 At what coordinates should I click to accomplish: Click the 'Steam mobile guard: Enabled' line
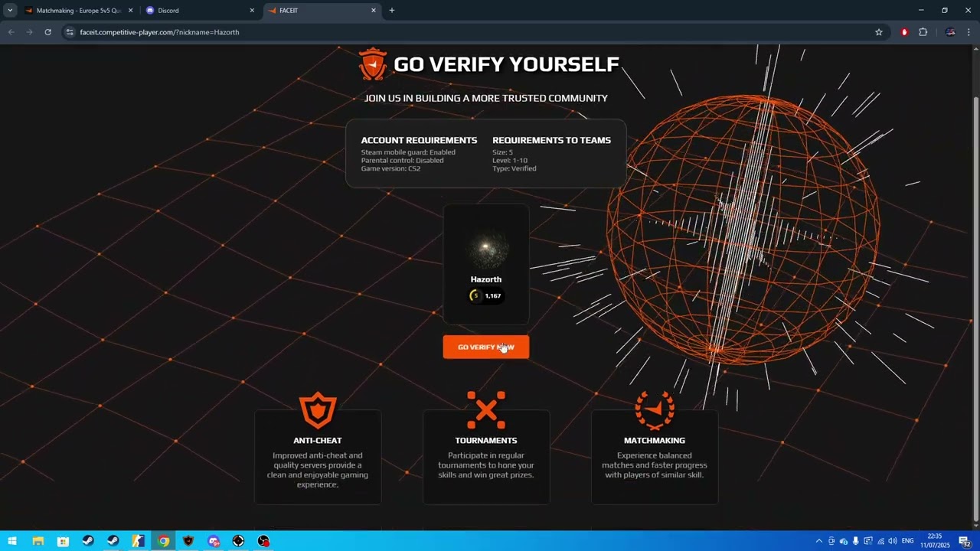(408, 152)
